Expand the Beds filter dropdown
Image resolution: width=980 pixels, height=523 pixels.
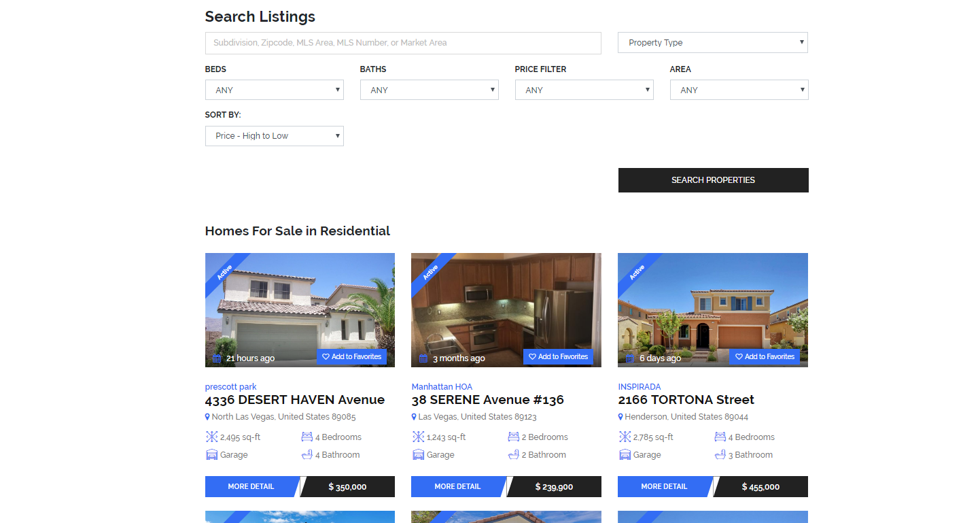[274, 90]
